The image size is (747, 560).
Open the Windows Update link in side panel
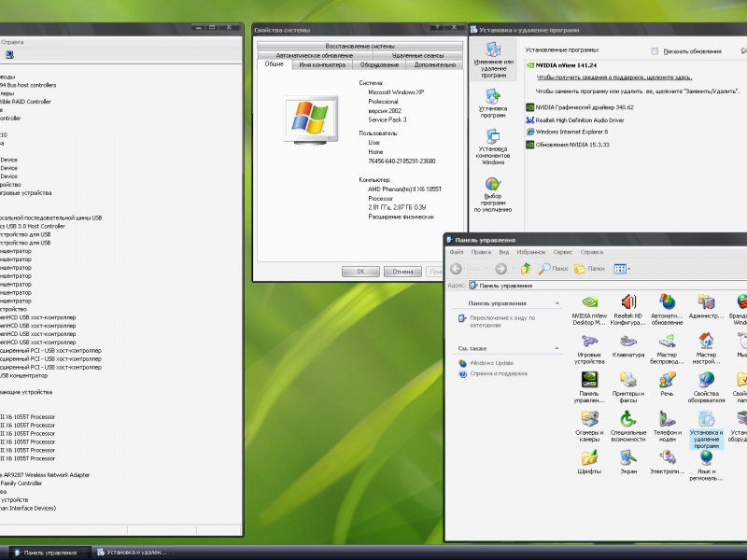492,363
